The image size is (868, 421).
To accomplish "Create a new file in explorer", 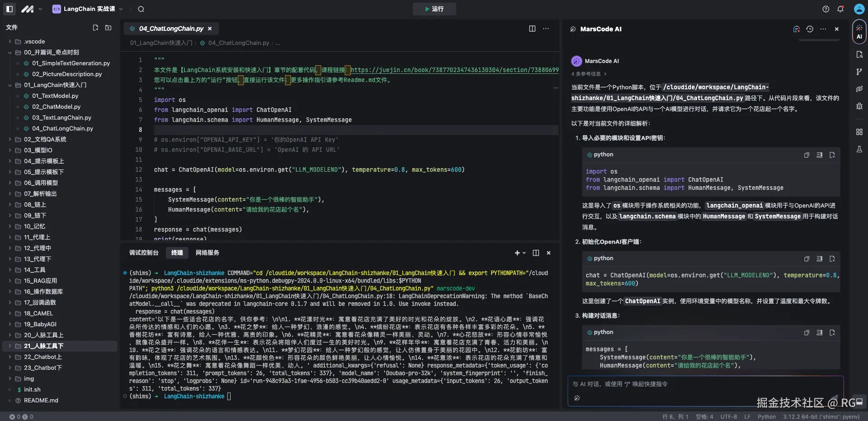I will tap(96, 28).
